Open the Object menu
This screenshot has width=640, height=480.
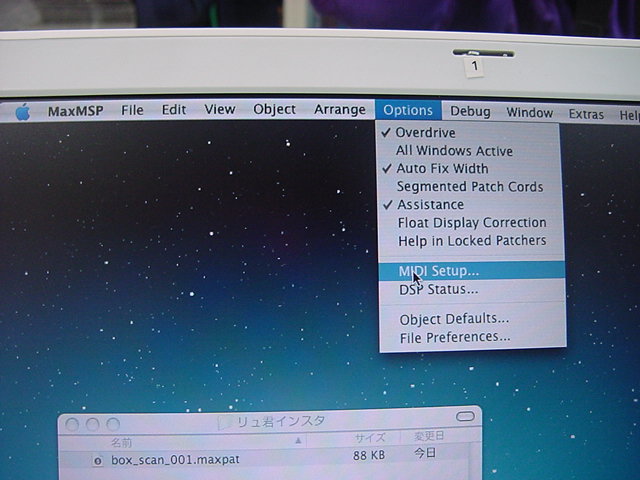274,109
